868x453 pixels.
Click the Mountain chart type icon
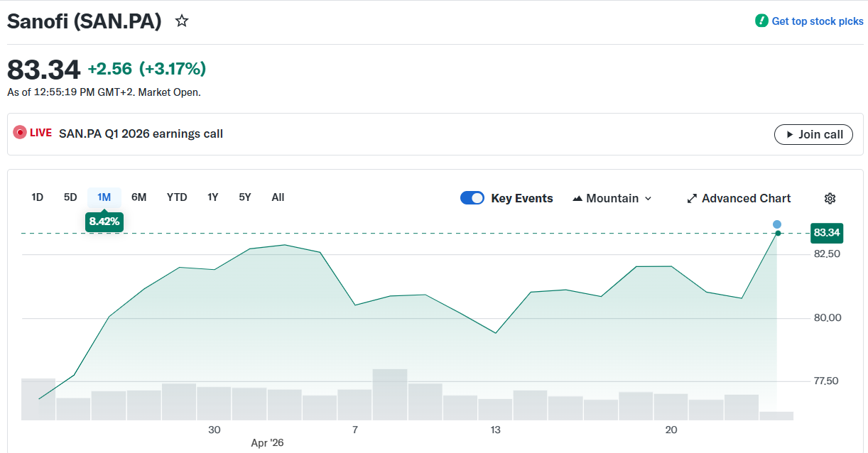[577, 199]
